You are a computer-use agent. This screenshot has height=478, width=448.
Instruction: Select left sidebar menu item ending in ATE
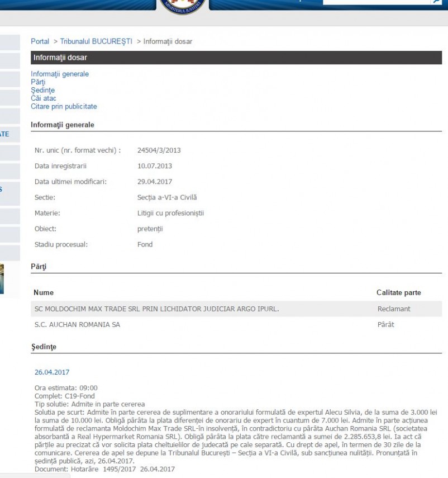click(4, 134)
